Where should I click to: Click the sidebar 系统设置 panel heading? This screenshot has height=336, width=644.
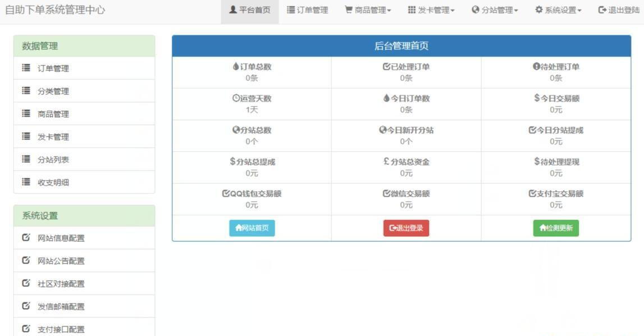click(x=84, y=216)
